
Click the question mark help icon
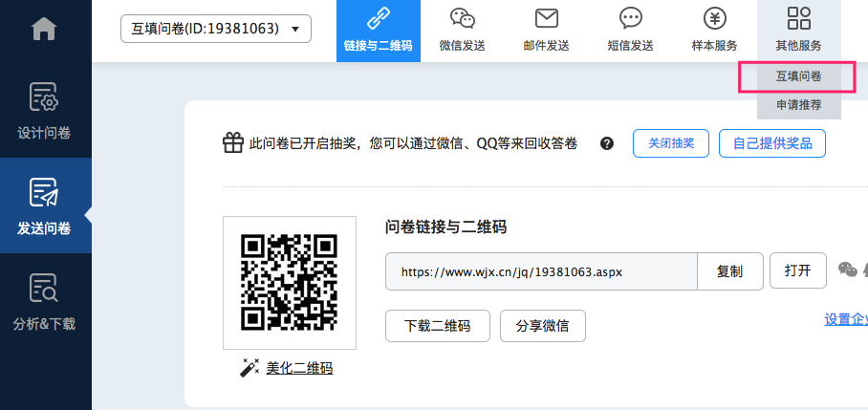click(607, 144)
